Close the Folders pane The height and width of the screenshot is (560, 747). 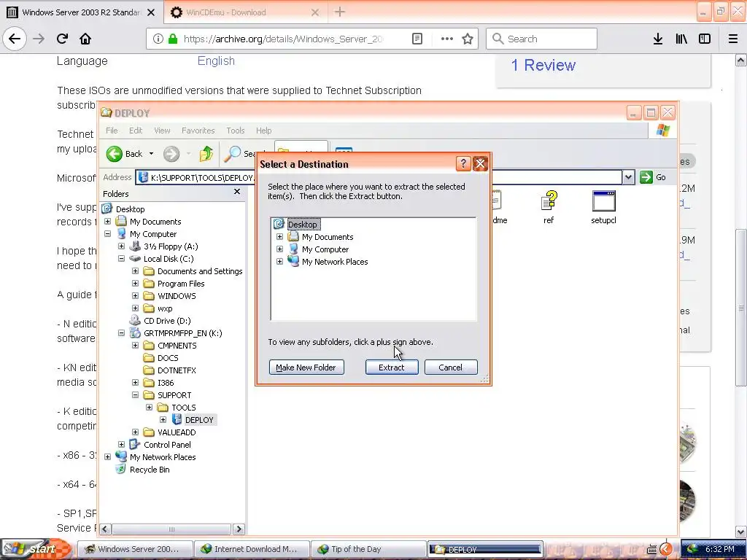click(x=237, y=192)
